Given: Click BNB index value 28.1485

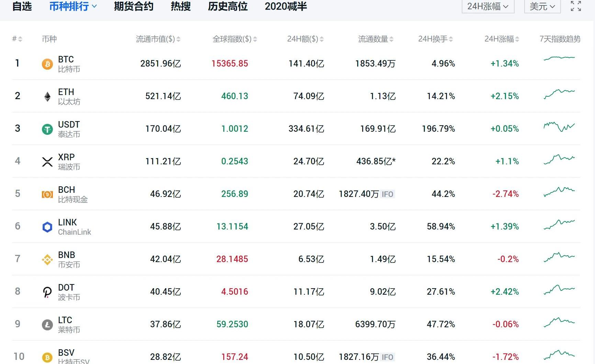Looking at the screenshot, I should (x=232, y=259).
